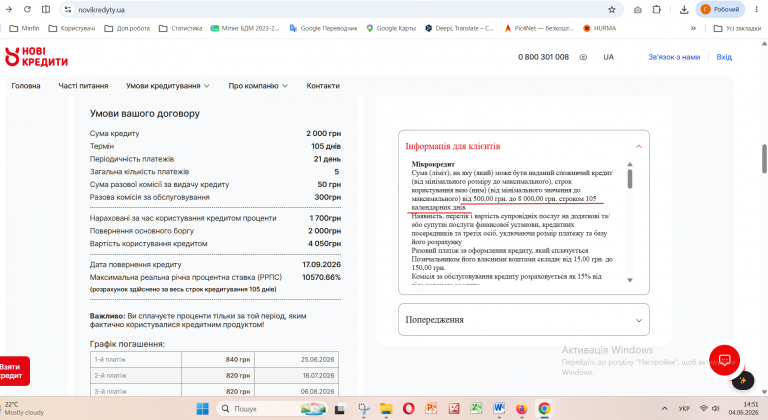The image size is (768, 420).
Task: Open the Snipping Tool taskbar icon
Action: click(x=363, y=409)
